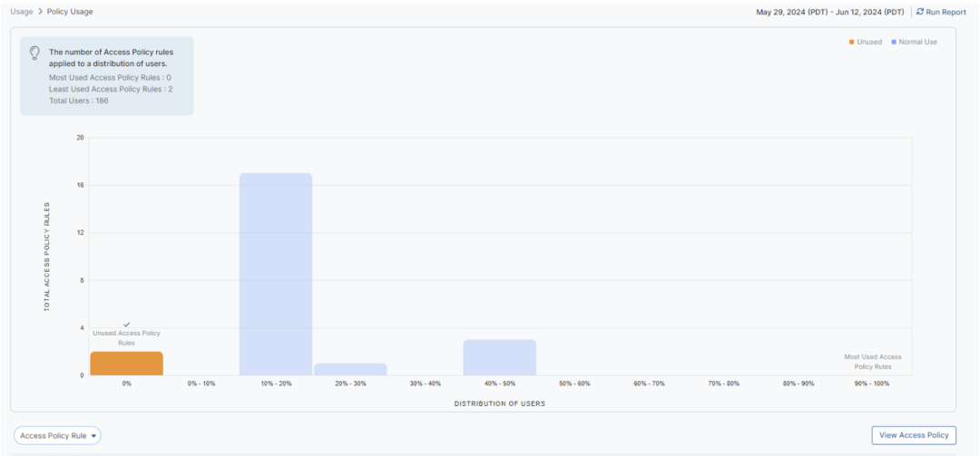The image size is (980, 456).
Task: Click the 50% - 60% axis label
Action: tap(573, 383)
